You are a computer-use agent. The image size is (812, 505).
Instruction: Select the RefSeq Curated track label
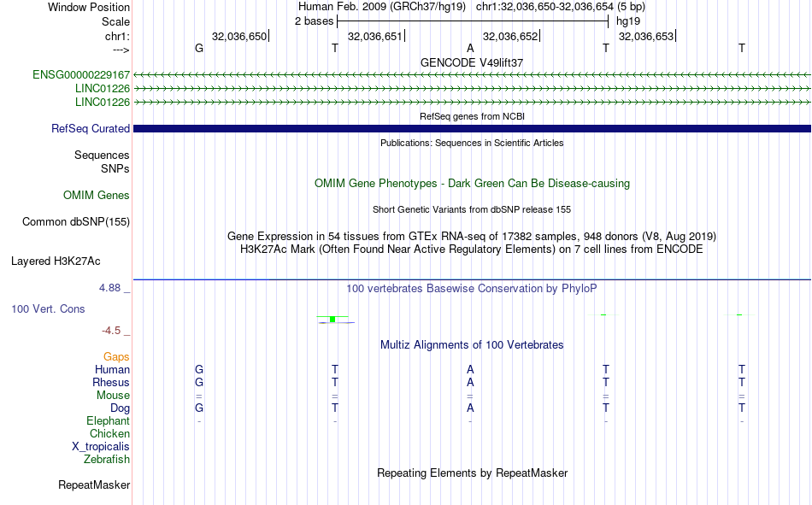[x=90, y=128]
